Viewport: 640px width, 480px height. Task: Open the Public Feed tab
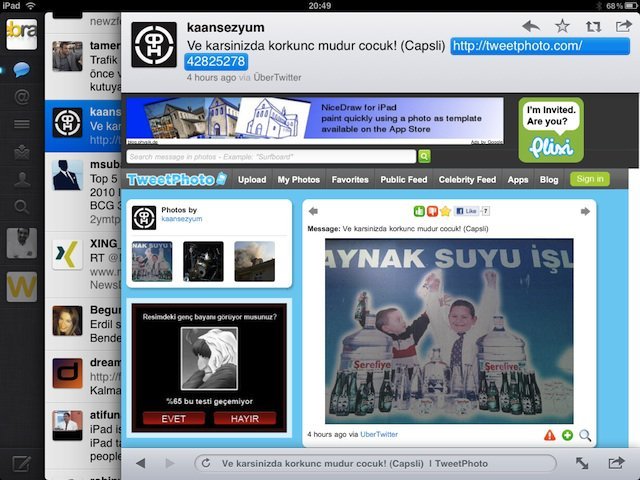click(x=404, y=180)
